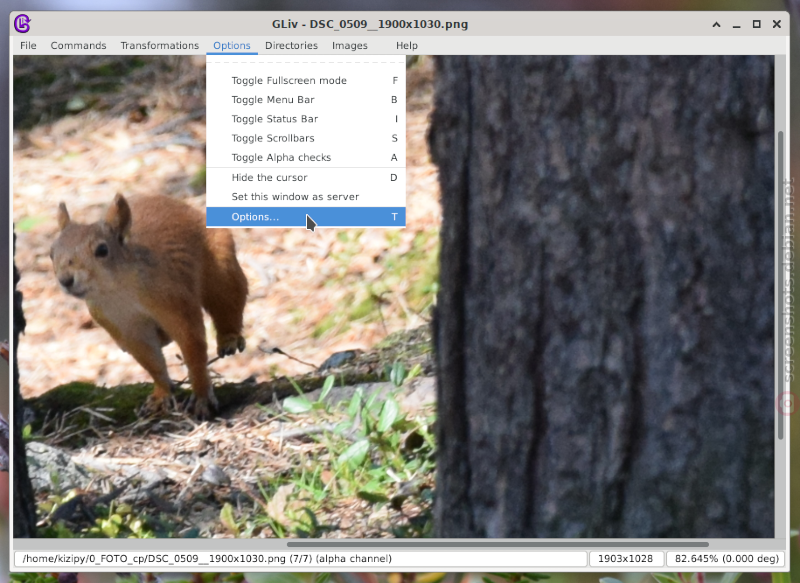The height and width of the screenshot is (583, 800).
Task: Select Set this window as server
Action: [x=306, y=197]
